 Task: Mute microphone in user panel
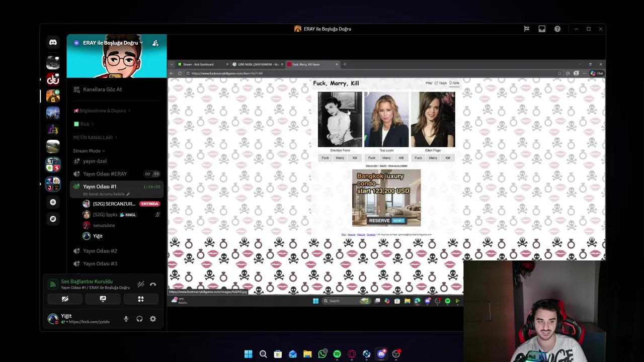click(126, 319)
